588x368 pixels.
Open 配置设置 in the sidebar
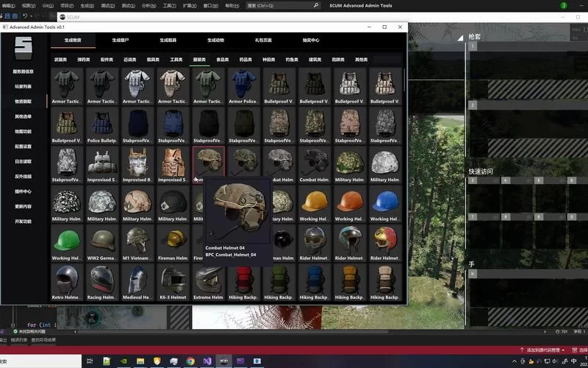click(23, 146)
